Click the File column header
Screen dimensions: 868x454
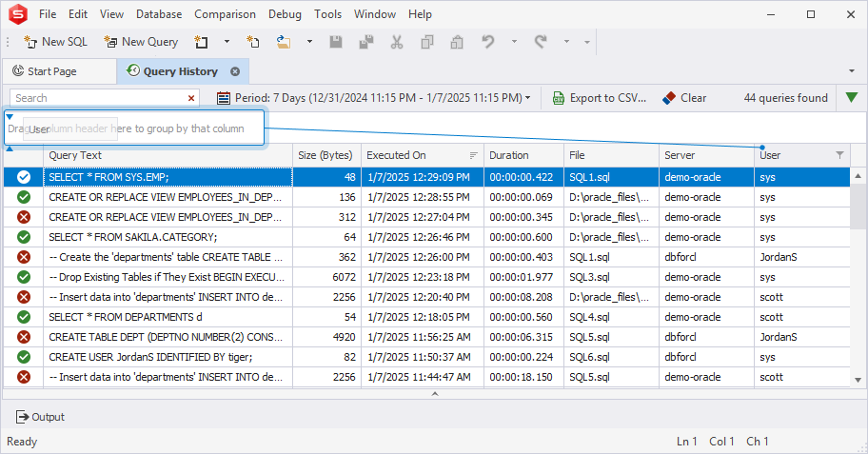[x=611, y=155]
